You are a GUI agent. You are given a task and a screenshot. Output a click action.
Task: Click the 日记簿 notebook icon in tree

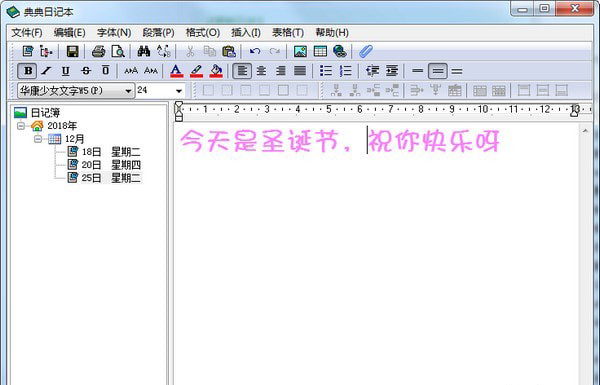pos(20,113)
